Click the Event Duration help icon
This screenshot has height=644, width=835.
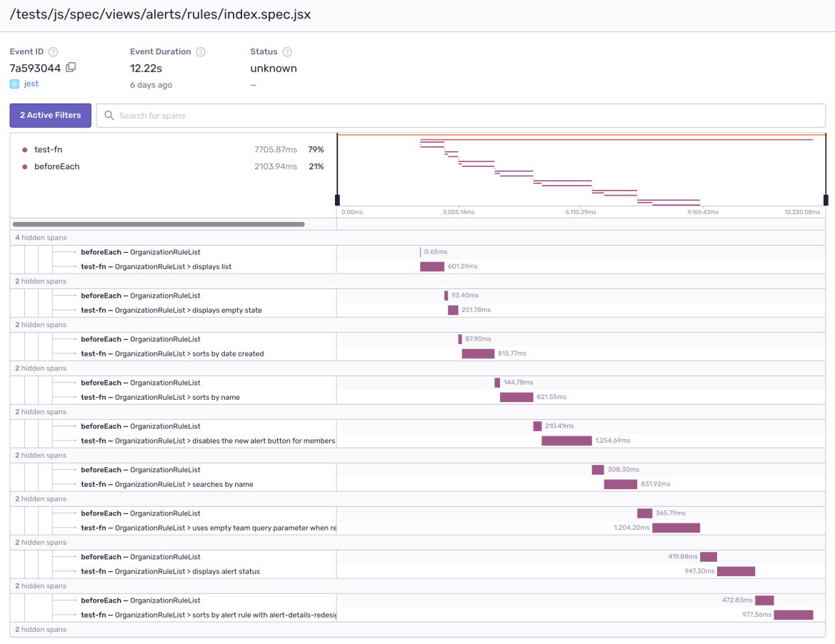coord(201,52)
